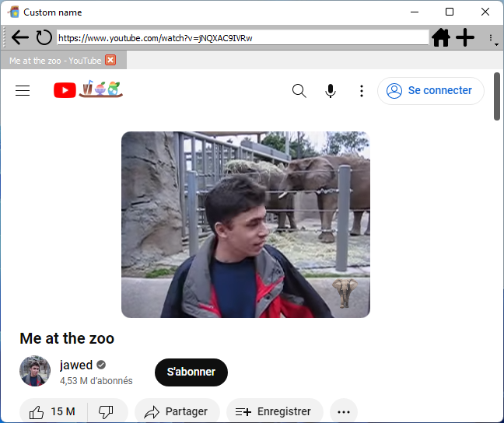Open YouTube search magnifier
504x423 pixels.
point(299,91)
